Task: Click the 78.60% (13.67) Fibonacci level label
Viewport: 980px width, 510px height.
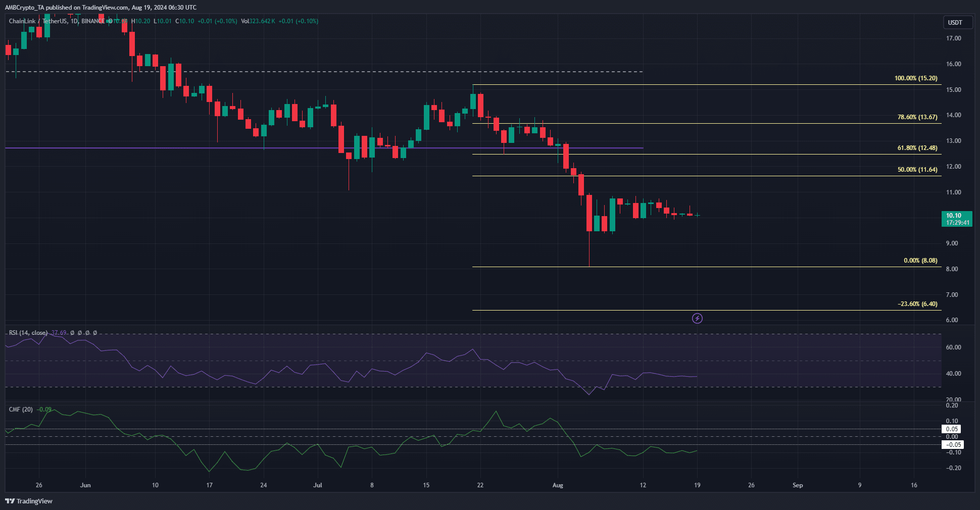Action: coord(917,117)
